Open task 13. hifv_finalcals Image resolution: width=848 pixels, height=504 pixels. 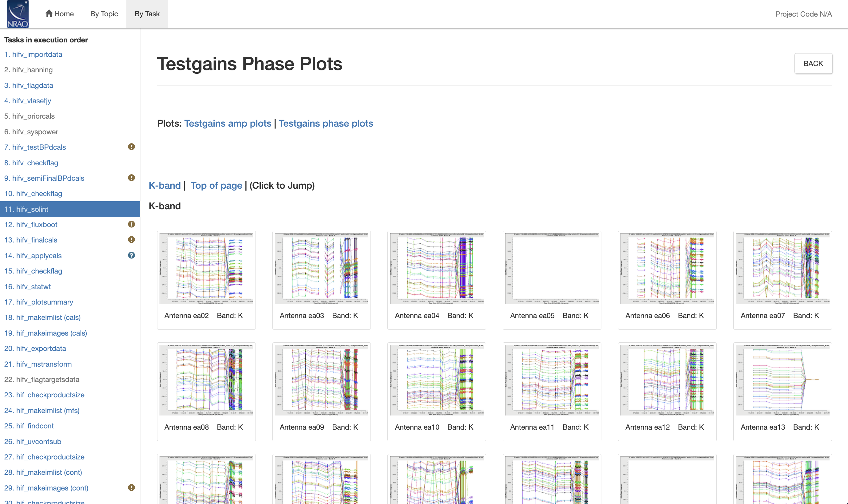pos(30,240)
